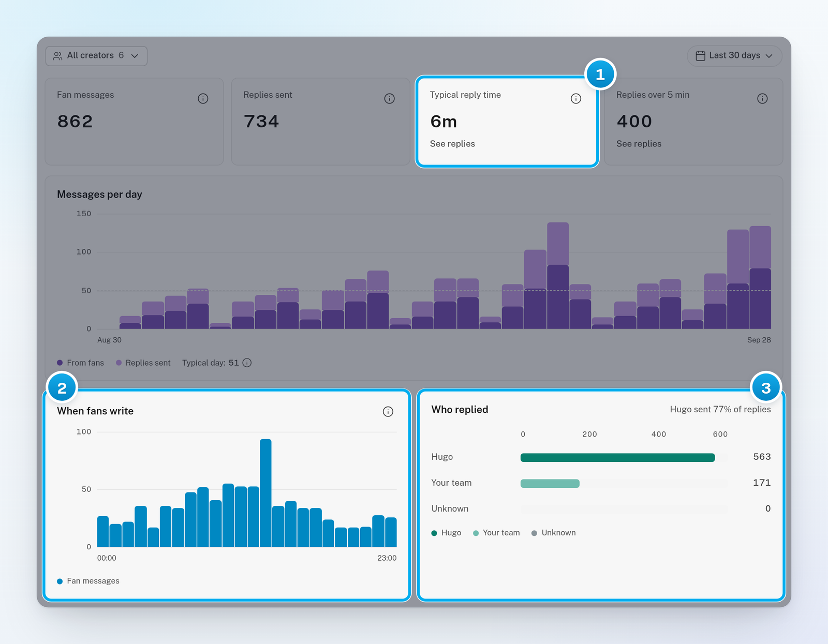
Task: Click info icon on Replies over 5 min
Action: [762, 98]
